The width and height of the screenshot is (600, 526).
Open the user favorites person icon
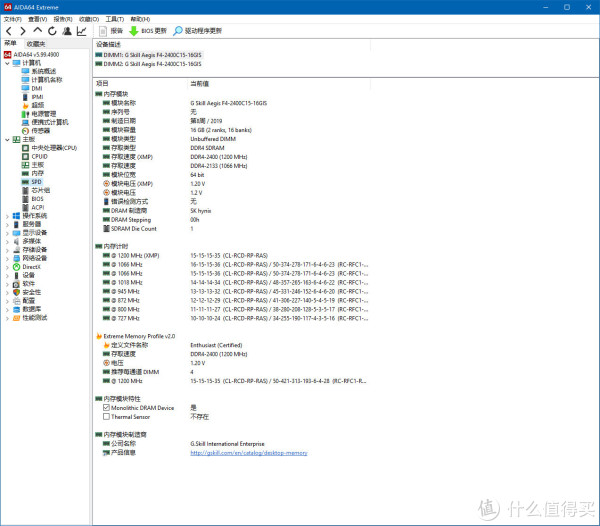67,31
